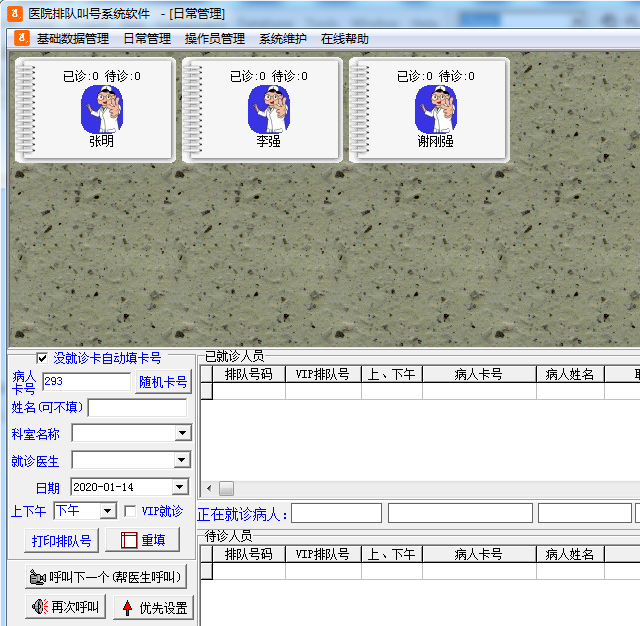Open 优先设置 priority settings
The height and width of the screenshot is (626, 640).
[x=153, y=607]
